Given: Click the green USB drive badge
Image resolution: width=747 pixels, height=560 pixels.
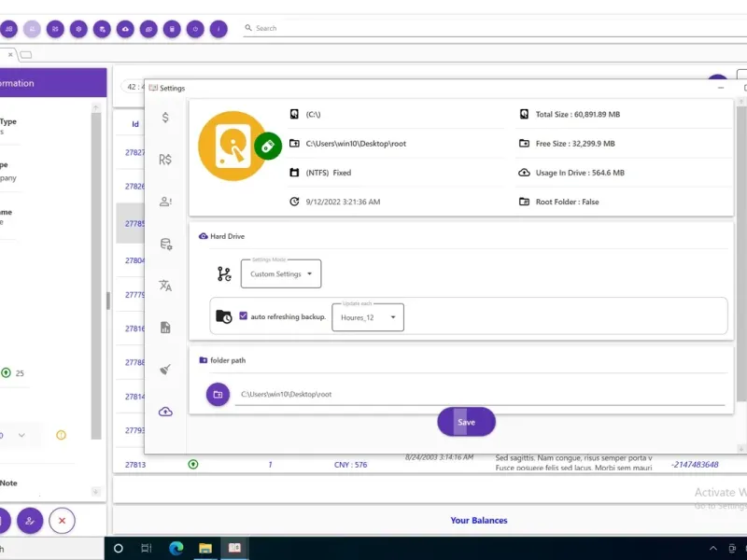Looking at the screenshot, I should coord(268,146).
